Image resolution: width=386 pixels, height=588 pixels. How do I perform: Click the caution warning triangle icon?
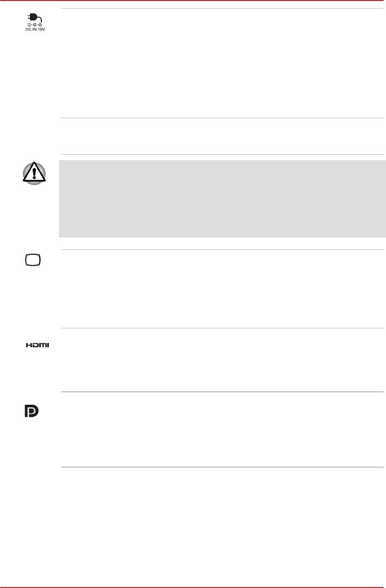tap(35, 173)
